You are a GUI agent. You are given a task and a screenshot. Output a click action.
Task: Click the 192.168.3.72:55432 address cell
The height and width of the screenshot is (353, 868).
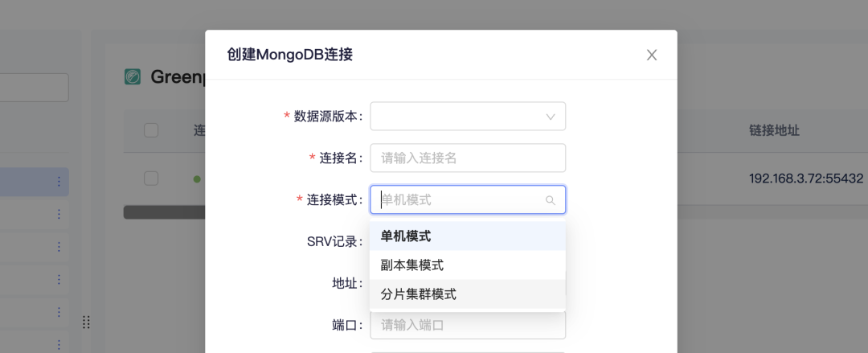pos(805,179)
